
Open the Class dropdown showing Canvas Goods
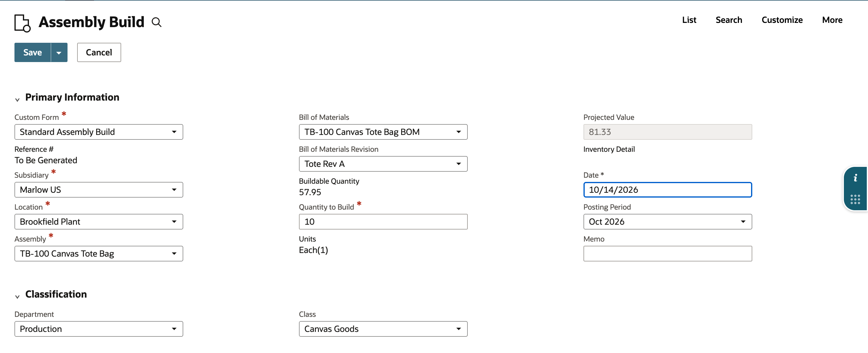coord(383,329)
